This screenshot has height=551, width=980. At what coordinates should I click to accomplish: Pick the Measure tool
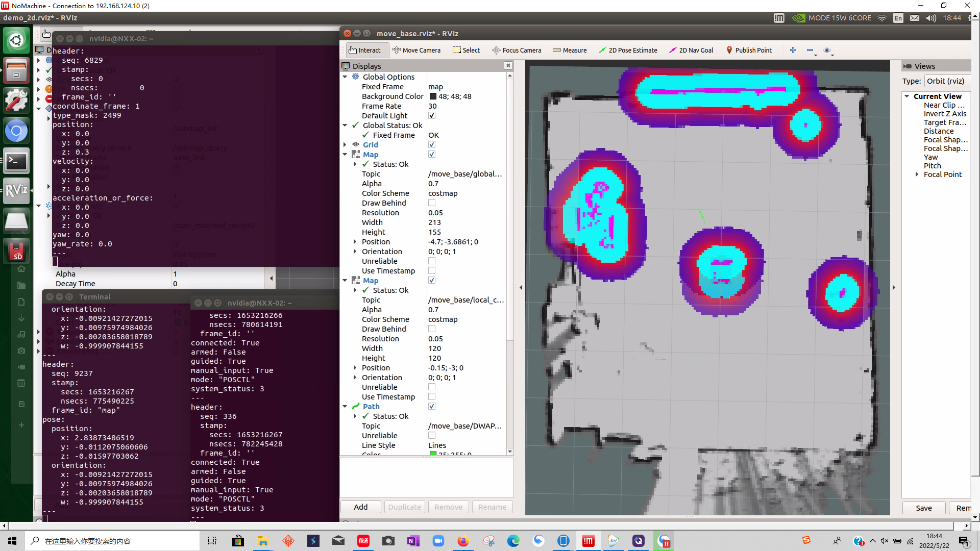[x=570, y=50]
